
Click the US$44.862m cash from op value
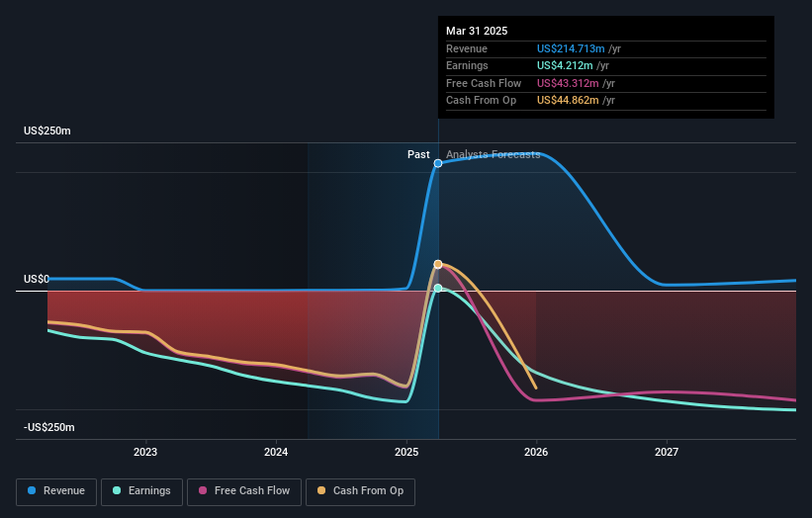pyautogui.click(x=568, y=101)
